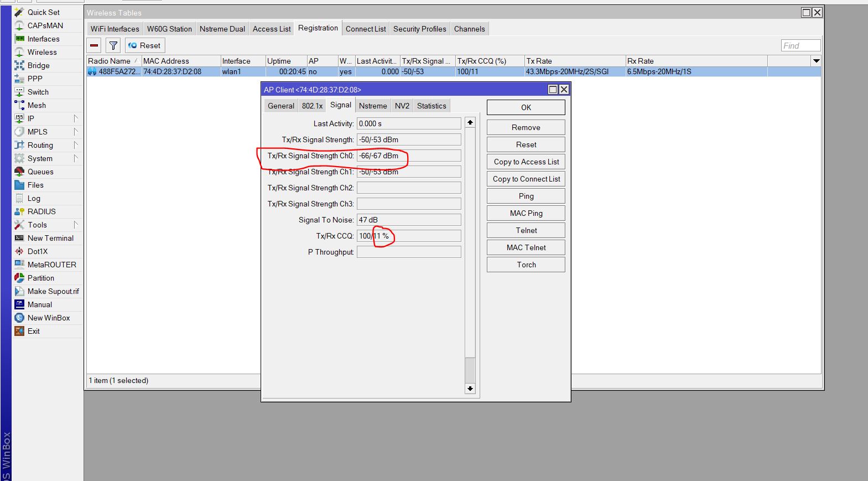This screenshot has width=868, height=481.
Task: Open the Log icon
Action: [x=19, y=198]
